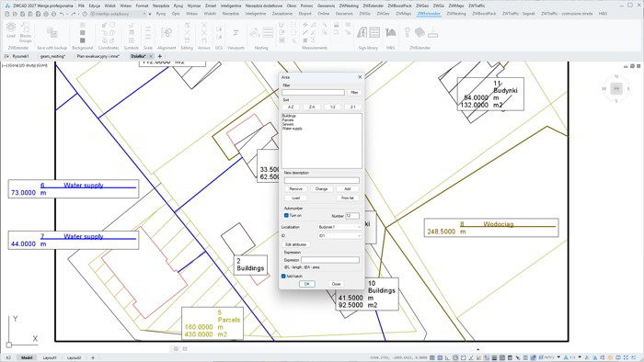This screenshot has width=644, height=362.
Task: Click the Expression input field
Action: pyautogui.click(x=330, y=260)
